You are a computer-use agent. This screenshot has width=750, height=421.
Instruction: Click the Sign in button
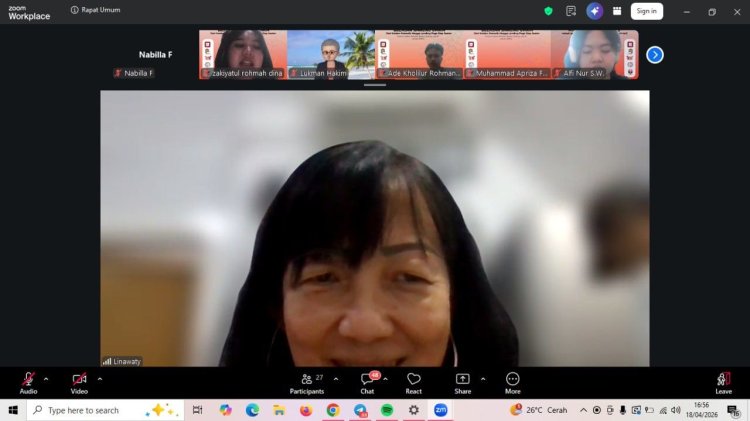(x=647, y=11)
